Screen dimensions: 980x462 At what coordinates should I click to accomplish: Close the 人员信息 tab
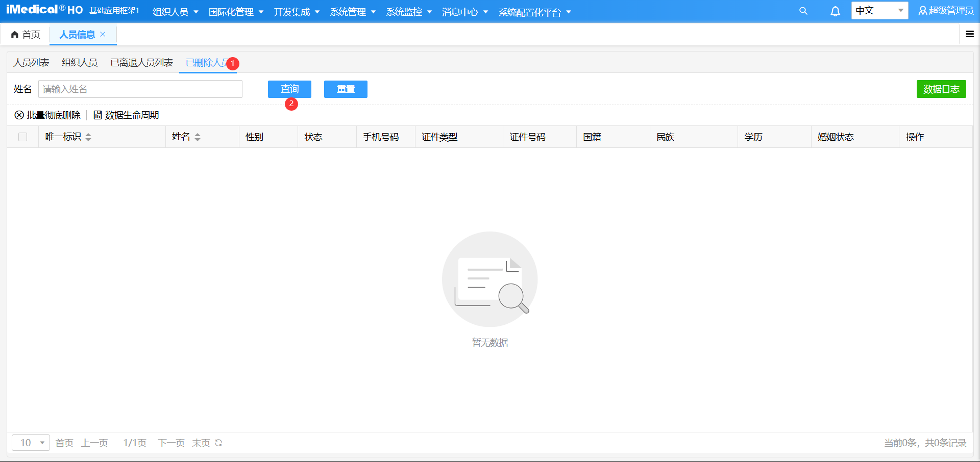[103, 35]
